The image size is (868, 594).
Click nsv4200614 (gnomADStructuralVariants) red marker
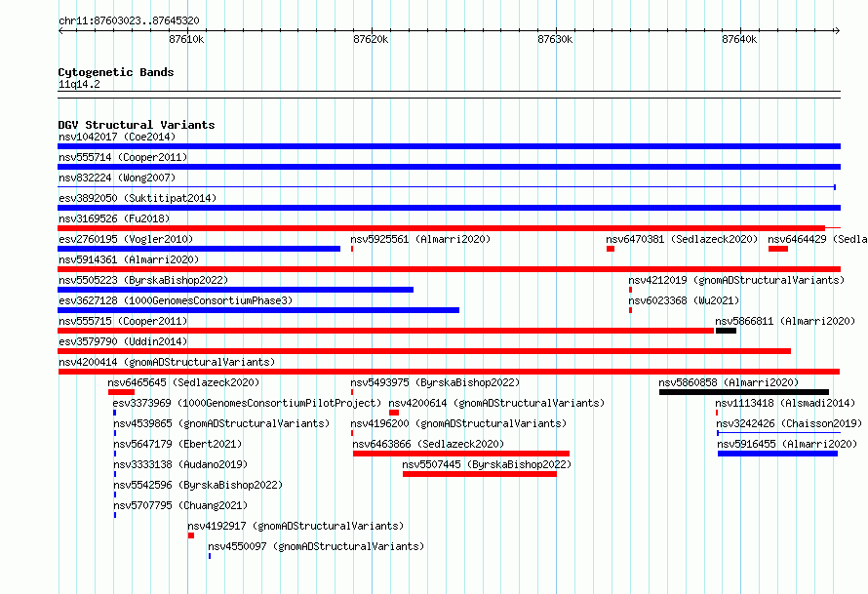(394, 413)
